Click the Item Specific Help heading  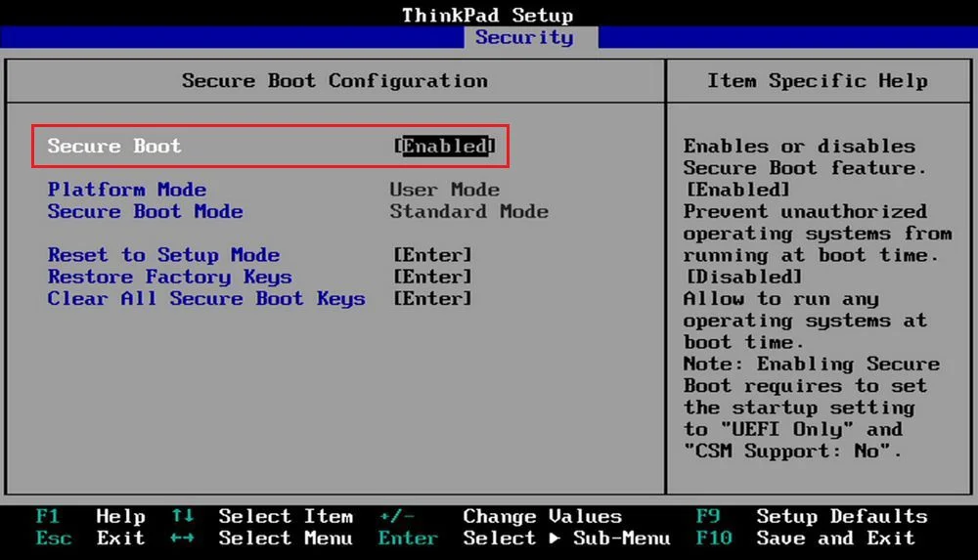tap(818, 81)
